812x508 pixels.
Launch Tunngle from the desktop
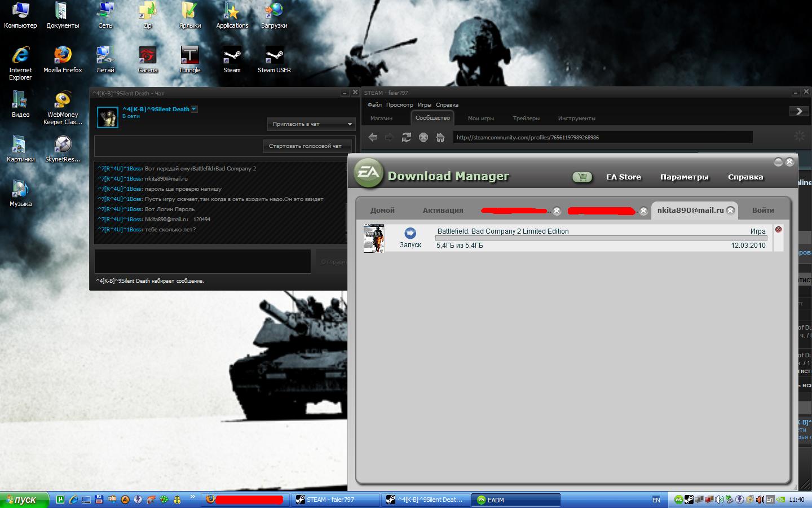[190, 60]
